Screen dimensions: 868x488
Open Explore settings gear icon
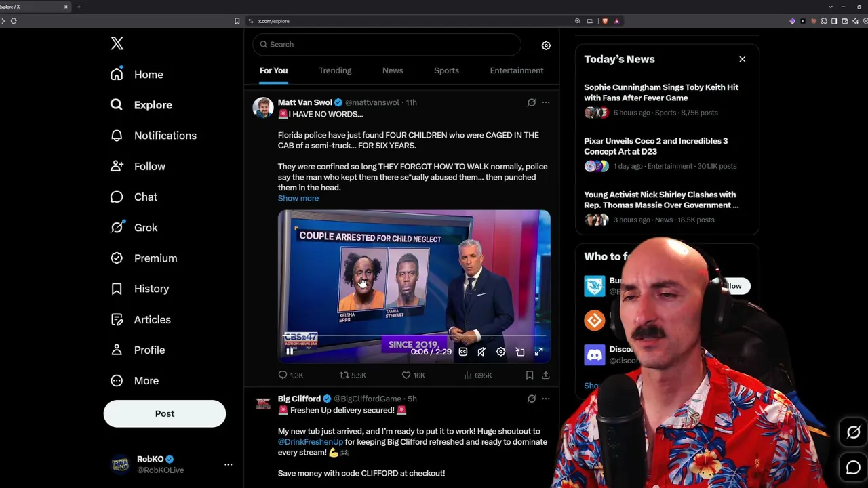coord(546,45)
